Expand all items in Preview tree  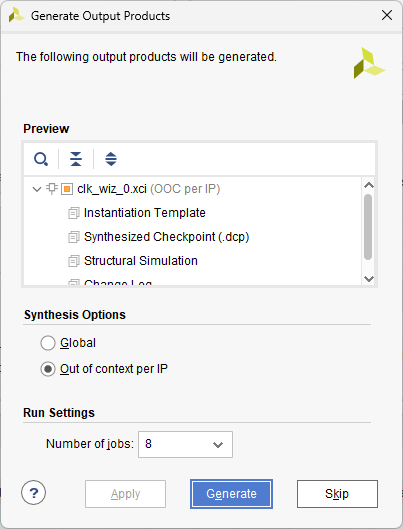click(x=111, y=159)
